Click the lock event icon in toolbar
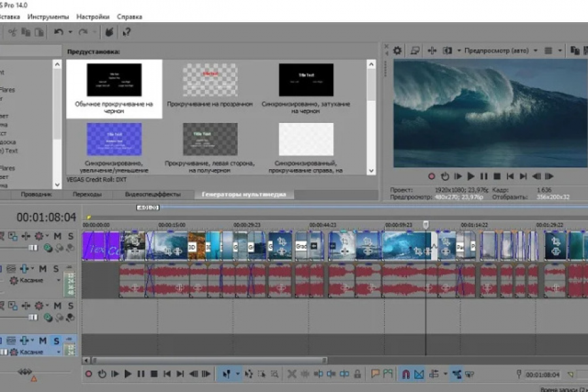Screen dimensions: 588x392 coord(358,374)
